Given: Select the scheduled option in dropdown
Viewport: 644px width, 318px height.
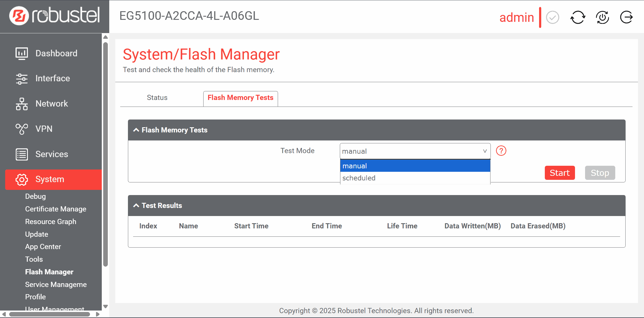Looking at the screenshot, I should click(415, 178).
